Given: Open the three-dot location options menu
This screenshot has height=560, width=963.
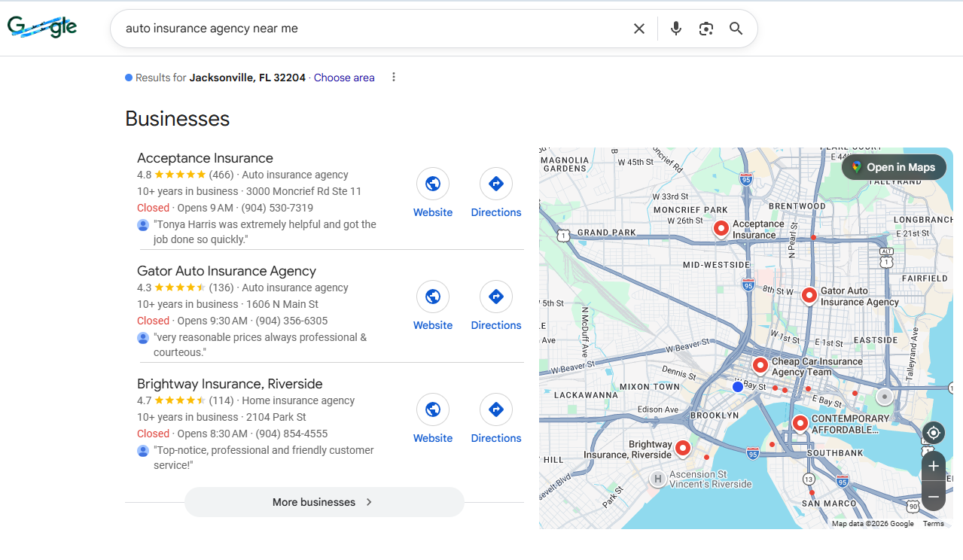Looking at the screenshot, I should 393,78.
